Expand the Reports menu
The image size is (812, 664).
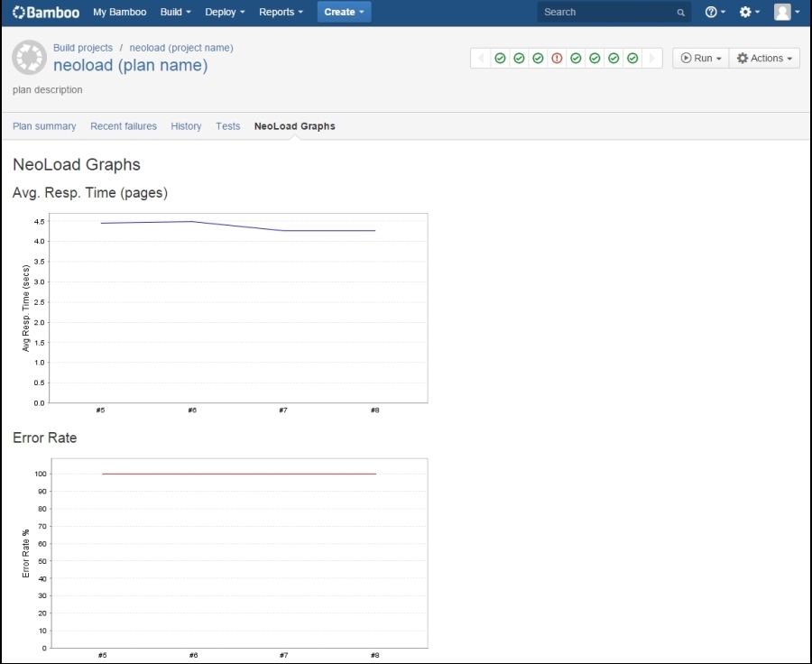(281, 12)
